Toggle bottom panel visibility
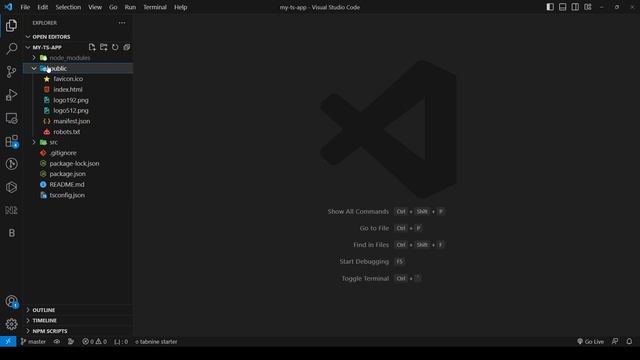640x360 pixels. [x=562, y=7]
